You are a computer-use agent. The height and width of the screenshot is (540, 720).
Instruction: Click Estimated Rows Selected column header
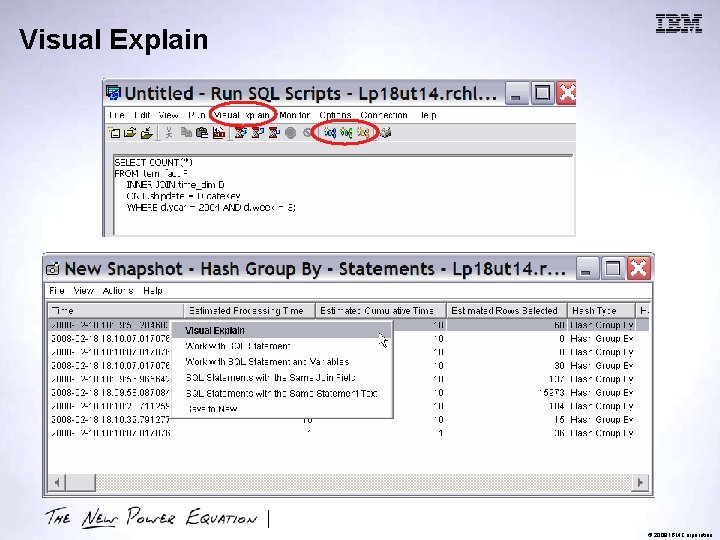(x=507, y=310)
